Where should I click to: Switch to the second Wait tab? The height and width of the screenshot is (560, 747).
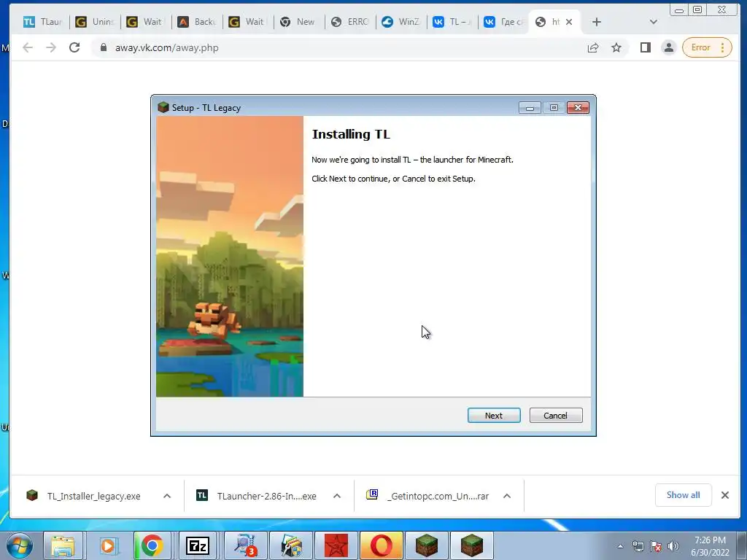click(248, 22)
